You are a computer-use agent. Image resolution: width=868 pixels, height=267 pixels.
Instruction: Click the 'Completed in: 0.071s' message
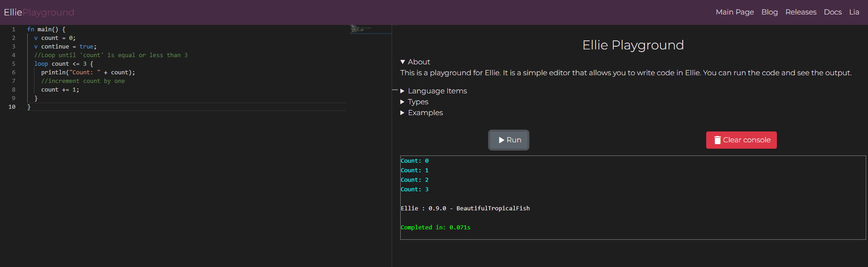click(436, 228)
